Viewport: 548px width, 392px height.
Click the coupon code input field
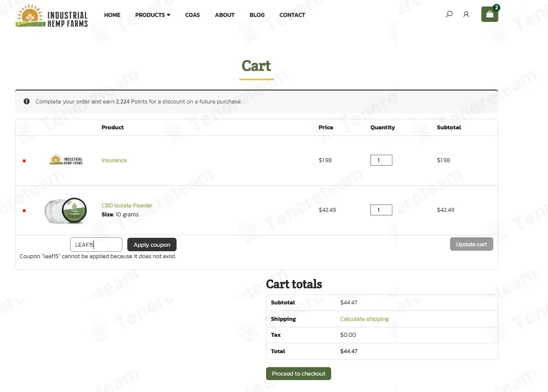[96, 244]
